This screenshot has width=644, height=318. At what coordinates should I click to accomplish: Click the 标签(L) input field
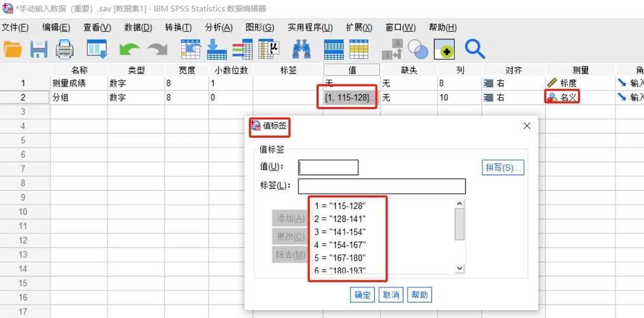coord(382,186)
